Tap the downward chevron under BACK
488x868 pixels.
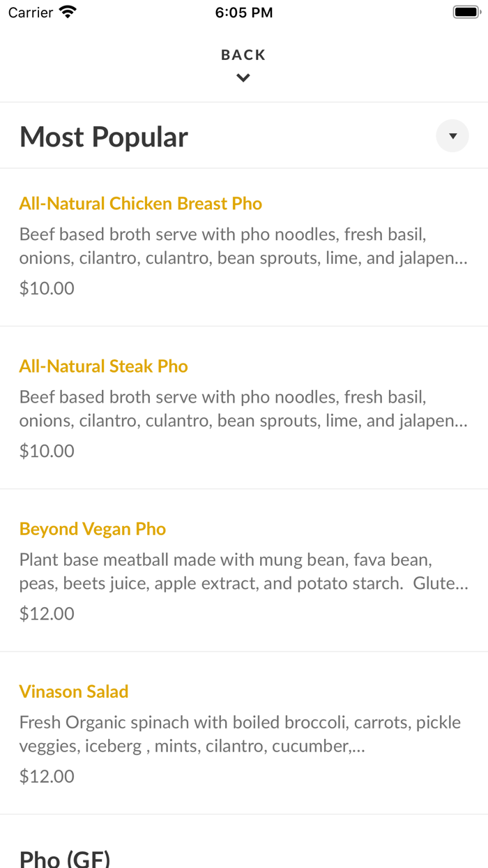pos(243,77)
